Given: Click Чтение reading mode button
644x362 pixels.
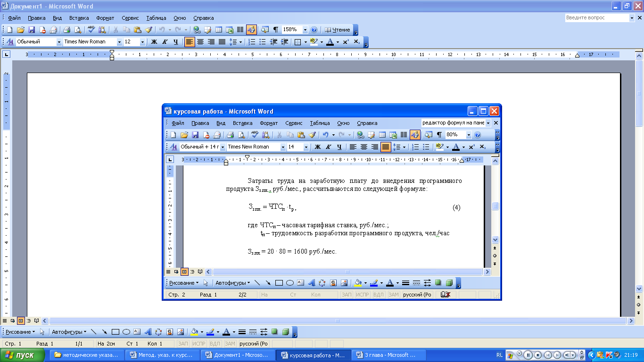Looking at the screenshot, I should click(338, 30).
